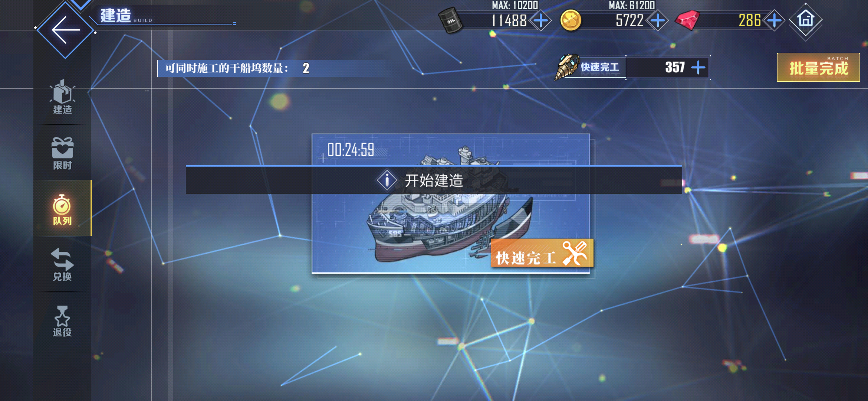Click the 批量完成 batch complete button

click(x=818, y=67)
